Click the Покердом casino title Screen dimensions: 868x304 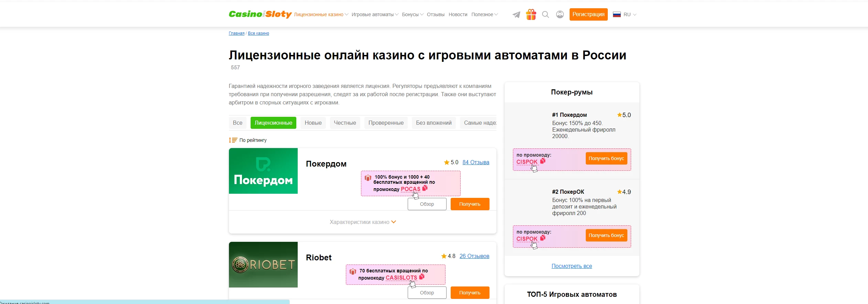(x=326, y=164)
